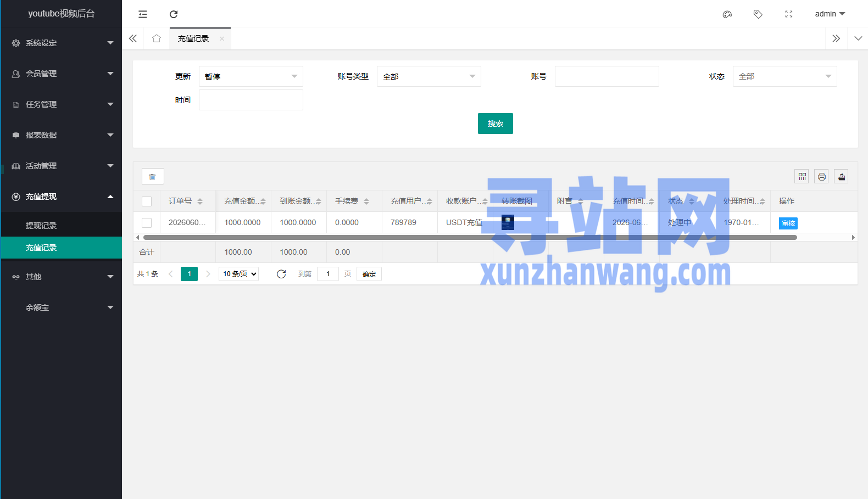
Task: Go to home tab icon
Action: [x=157, y=38]
